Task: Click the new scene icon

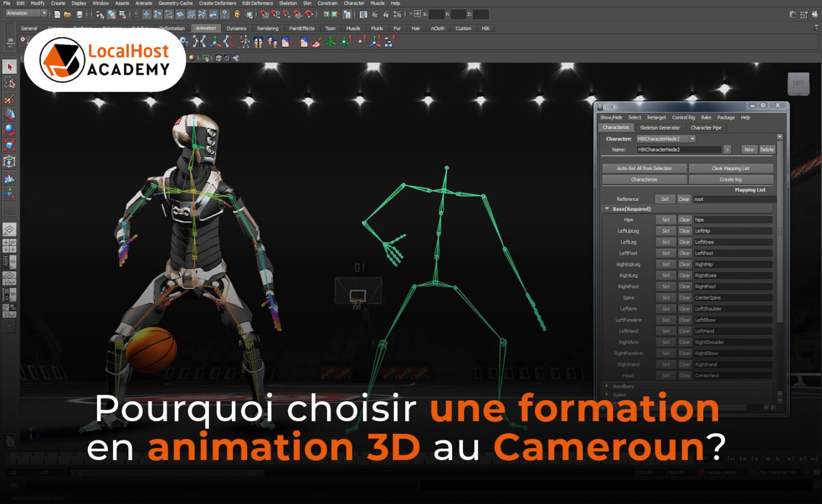Action: click(57, 14)
